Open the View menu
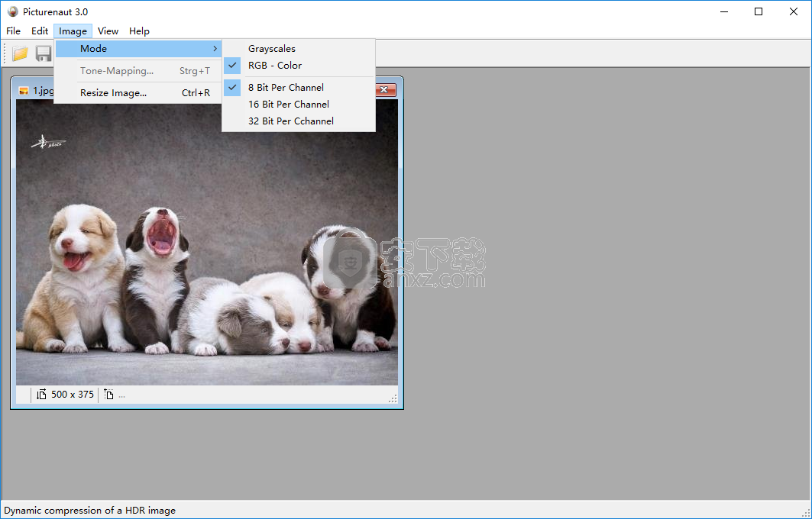 [108, 31]
